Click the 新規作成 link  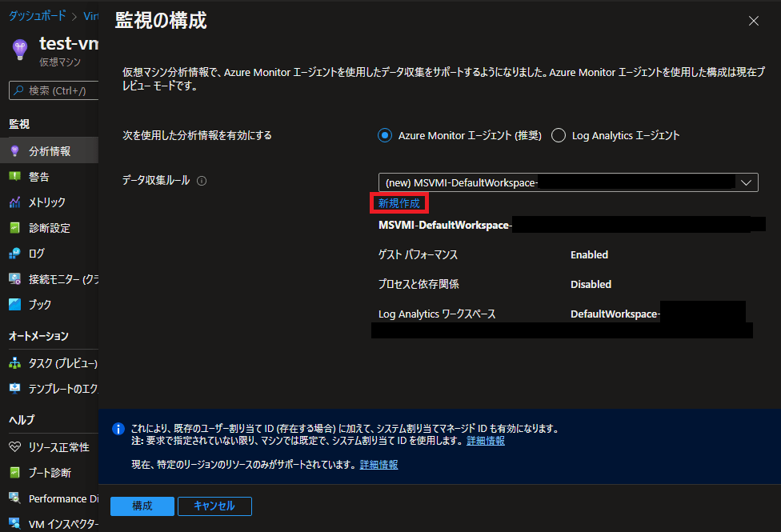399,203
